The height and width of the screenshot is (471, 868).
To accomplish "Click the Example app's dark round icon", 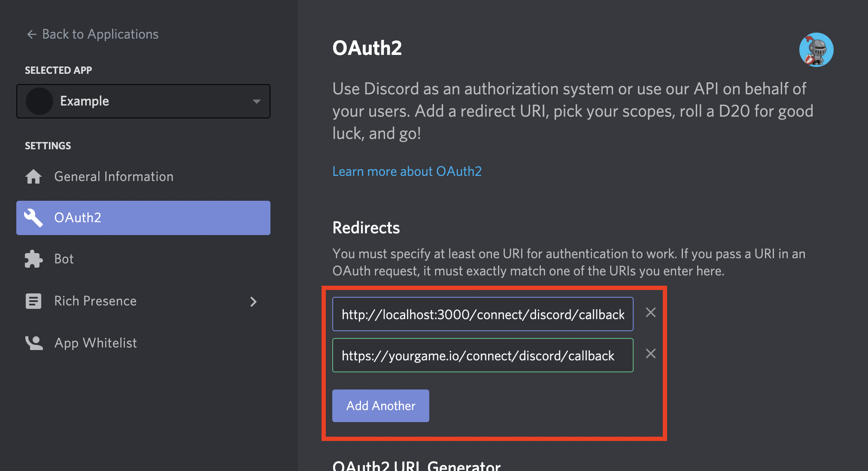I will 39,101.
